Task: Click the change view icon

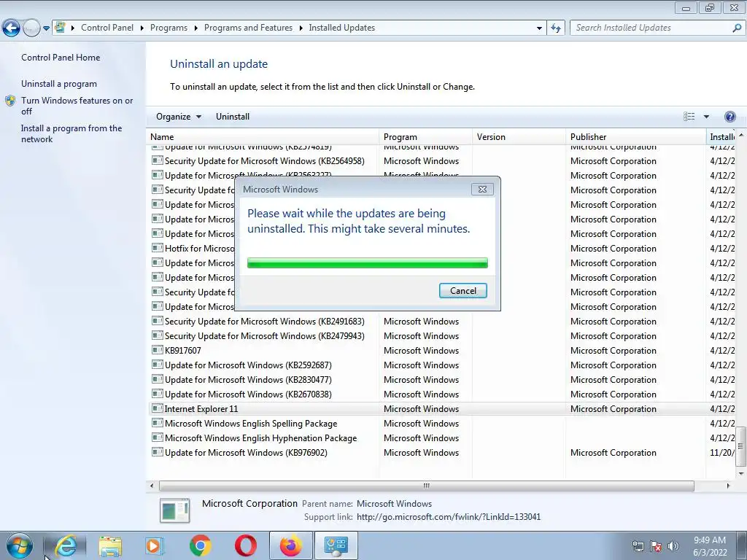Action: click(x=689, y=117)
